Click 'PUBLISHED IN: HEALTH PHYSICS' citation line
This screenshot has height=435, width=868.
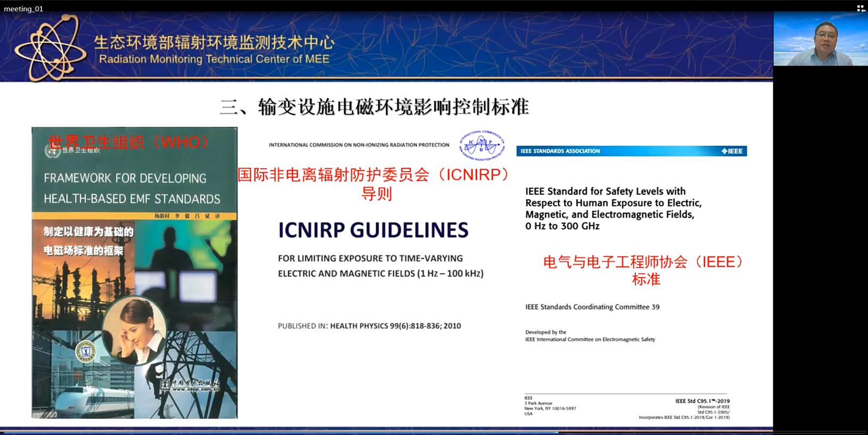[369, 326]
